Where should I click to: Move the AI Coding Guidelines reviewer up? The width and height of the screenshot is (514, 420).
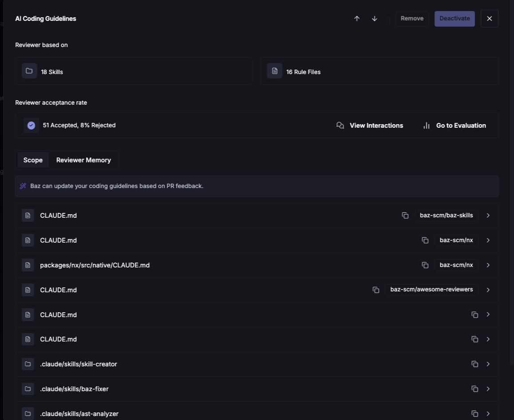[x=357, y=19]
